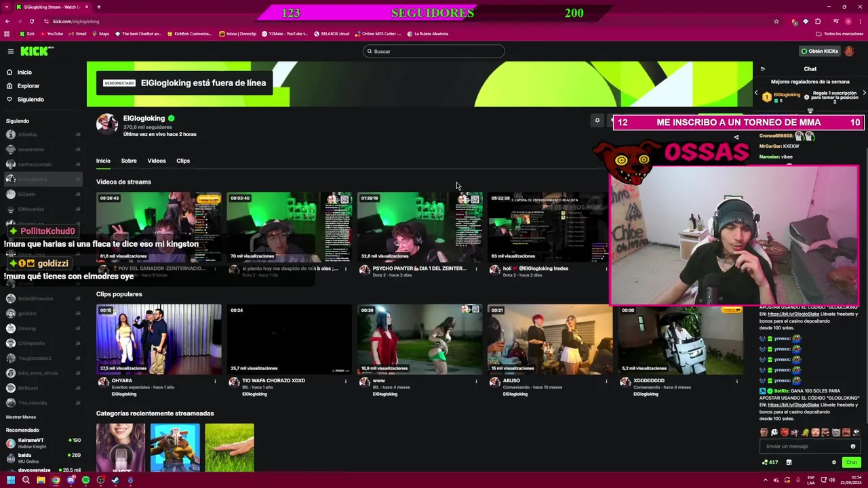Select the Inicio channel tab
868x488 pixels.
pyautogui.click(x=103, y=161)
